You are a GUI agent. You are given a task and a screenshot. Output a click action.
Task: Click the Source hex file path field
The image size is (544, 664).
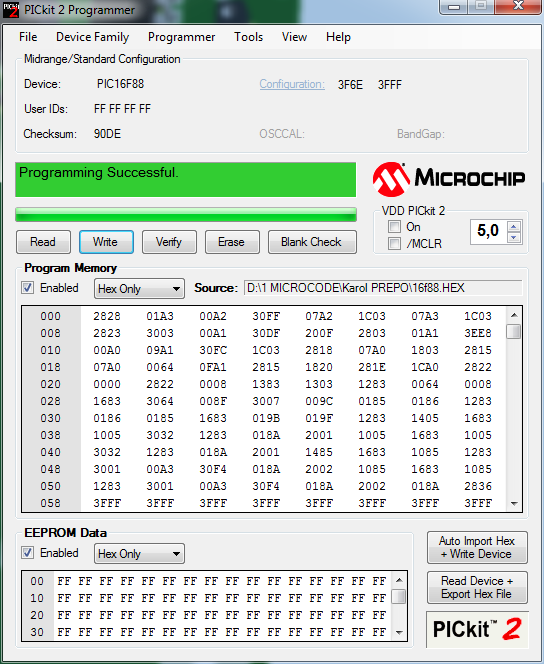383,288
